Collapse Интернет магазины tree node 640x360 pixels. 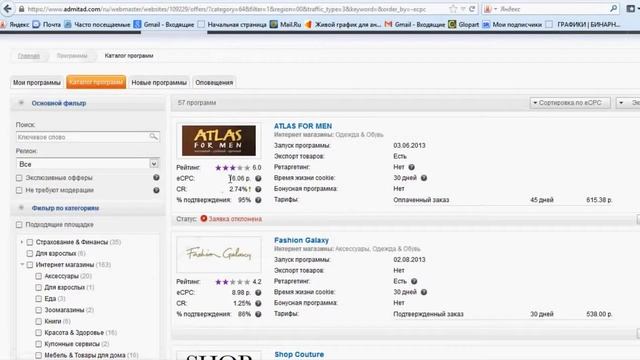[22, 264]
